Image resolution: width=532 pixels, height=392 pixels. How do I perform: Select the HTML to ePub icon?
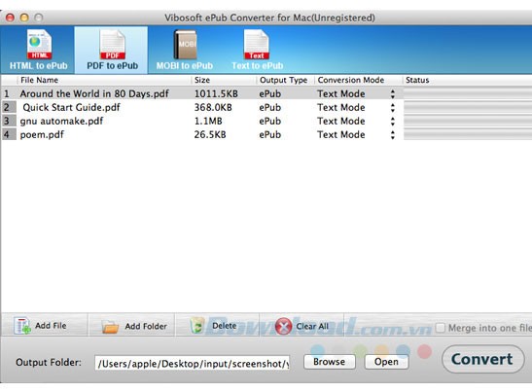tap(39, 45)
